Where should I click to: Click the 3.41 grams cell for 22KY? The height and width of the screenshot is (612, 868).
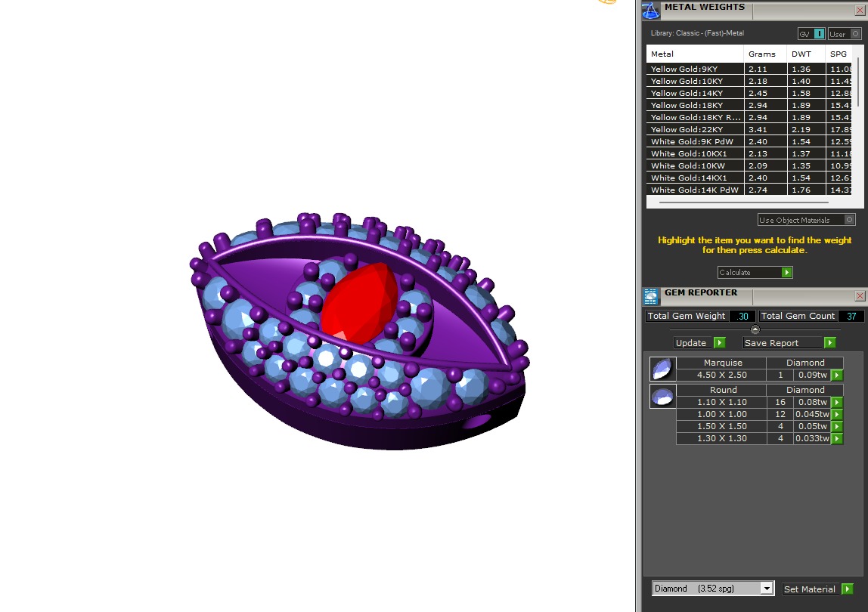(765, 129)
